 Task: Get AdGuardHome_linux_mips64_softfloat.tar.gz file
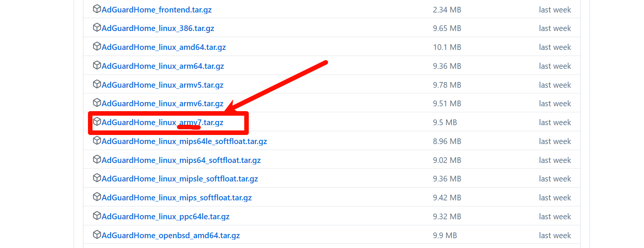tap(181, 160)
